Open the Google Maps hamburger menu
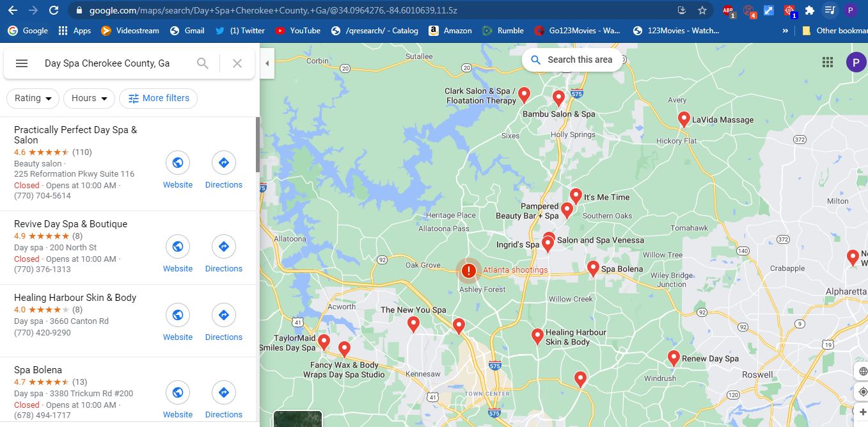 click(x=22, y=63)
